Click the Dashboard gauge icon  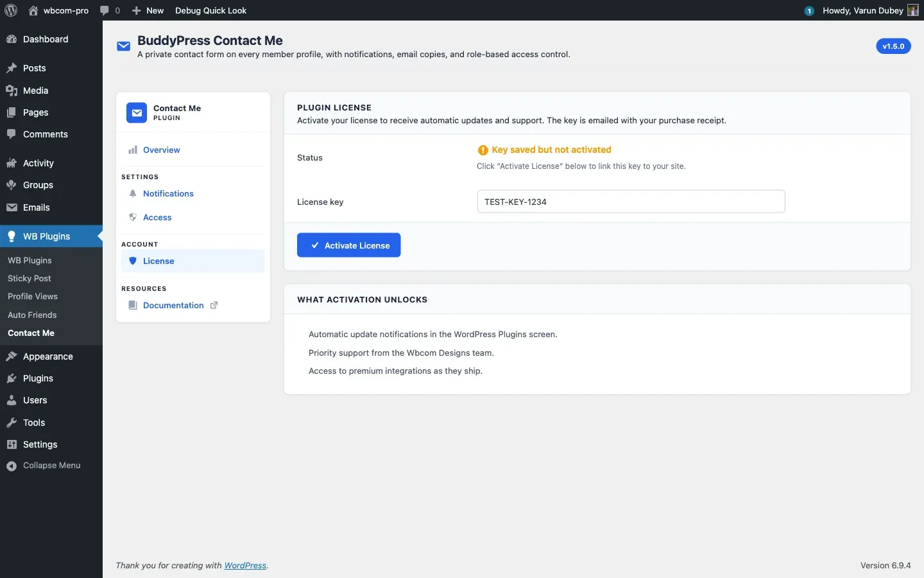pyautogui.click(x=12, y=39)
